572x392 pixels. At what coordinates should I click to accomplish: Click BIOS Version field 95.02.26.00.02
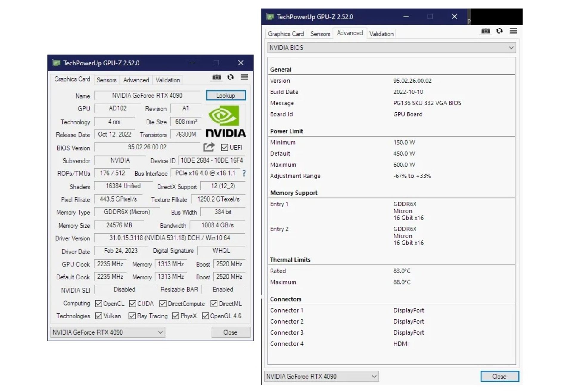click(147, 147)
